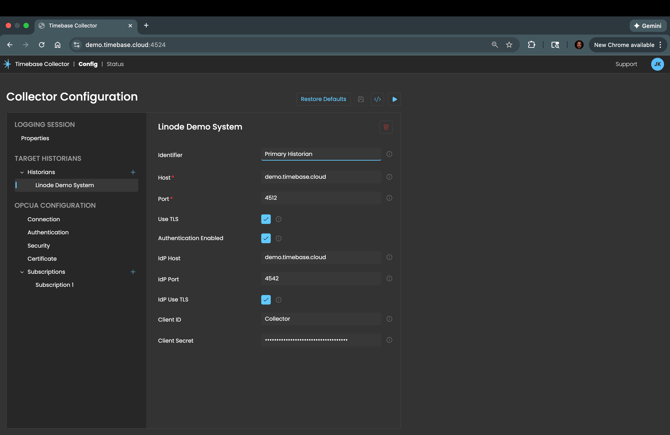Uncheck Authentication Enabled checkbox
Screen dimensions: 670x435
point(266,238)
